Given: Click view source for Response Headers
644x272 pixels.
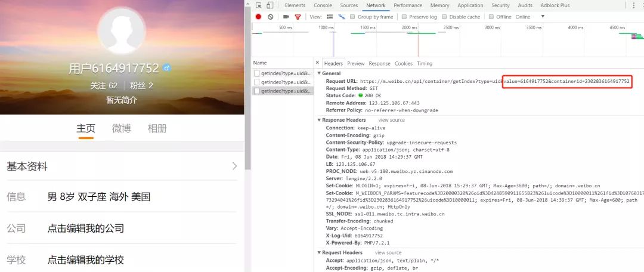Looking at the screenshot, I should tap(391, 120).
